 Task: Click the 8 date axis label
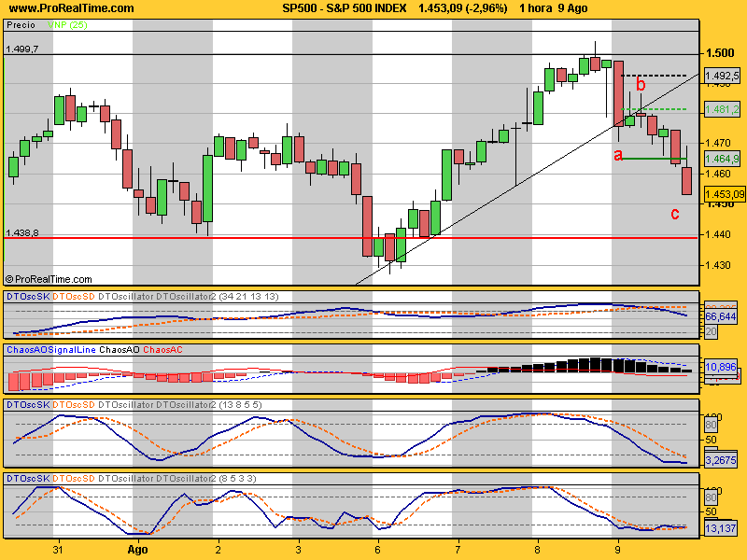tap(538, 550)
